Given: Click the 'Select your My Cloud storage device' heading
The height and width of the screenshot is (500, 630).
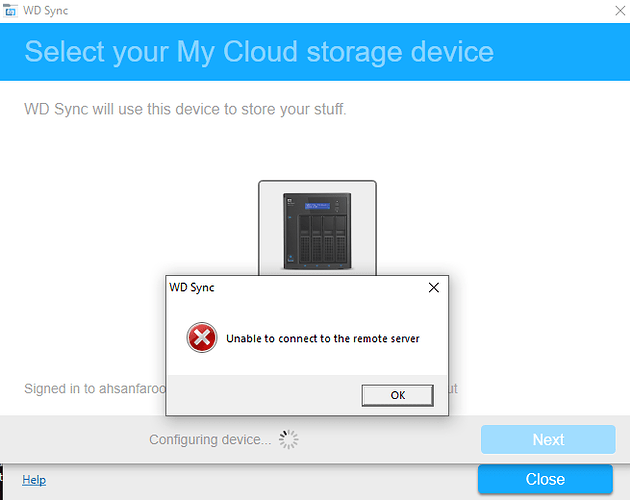Looking at the screenshot, I should coord(258,51).
